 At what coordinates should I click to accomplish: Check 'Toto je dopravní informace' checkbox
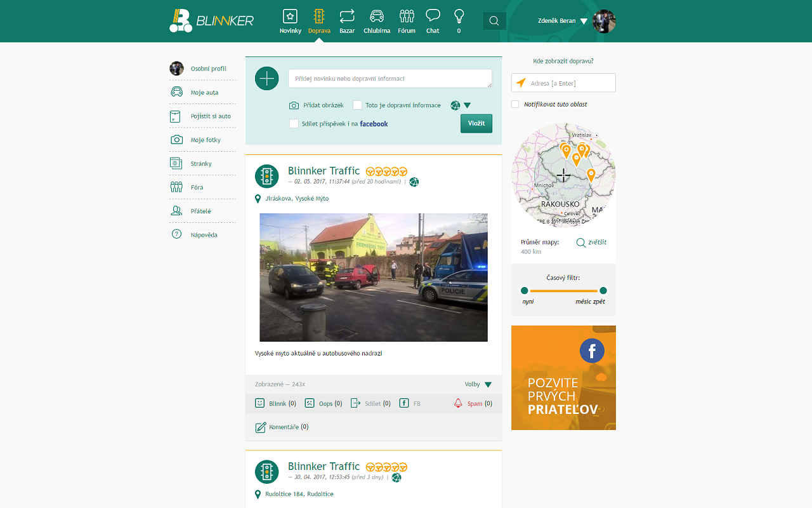358,105
